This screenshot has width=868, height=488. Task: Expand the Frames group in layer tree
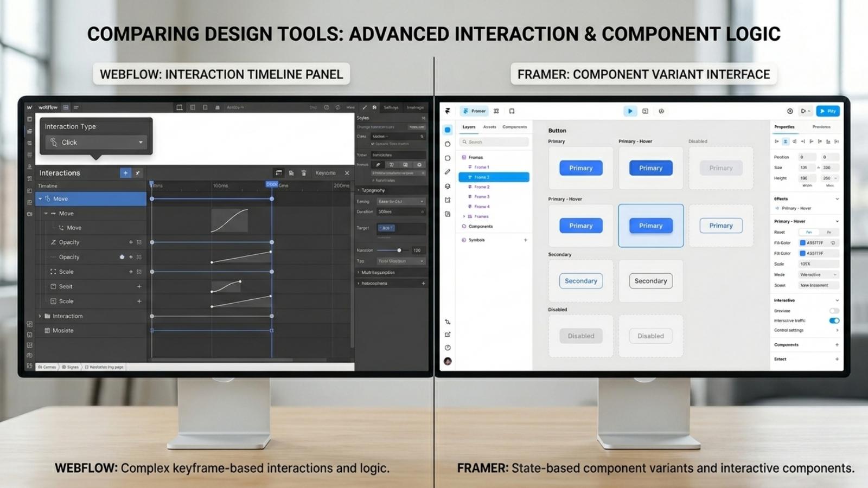[x=464, y=216]
